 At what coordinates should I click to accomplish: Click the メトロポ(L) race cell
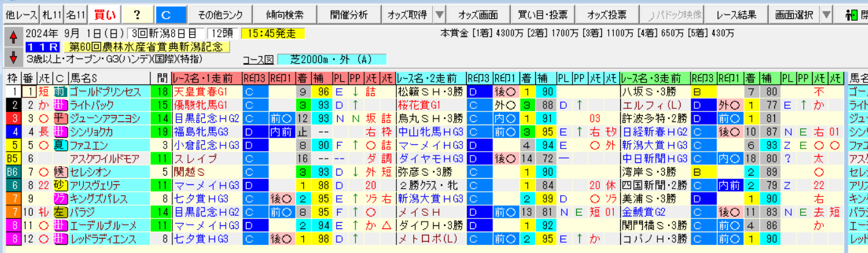431,239
